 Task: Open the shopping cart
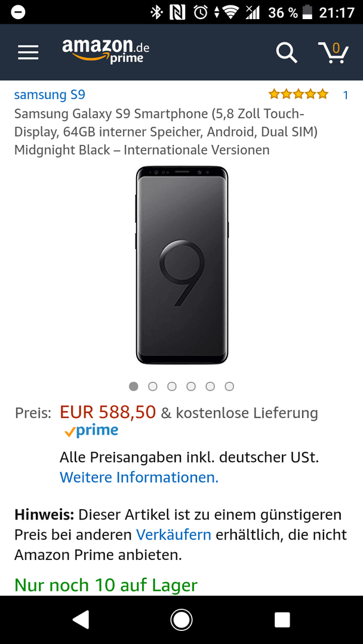(333, 52)
